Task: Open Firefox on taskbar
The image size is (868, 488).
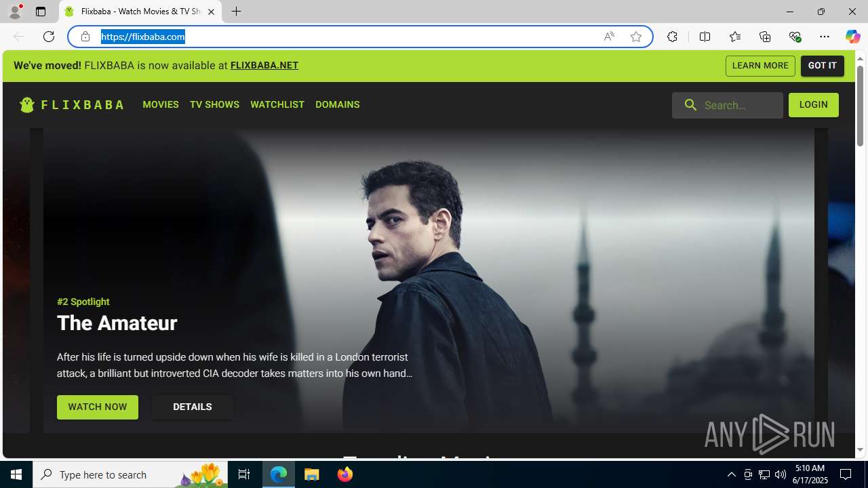Action: [345, 474]
